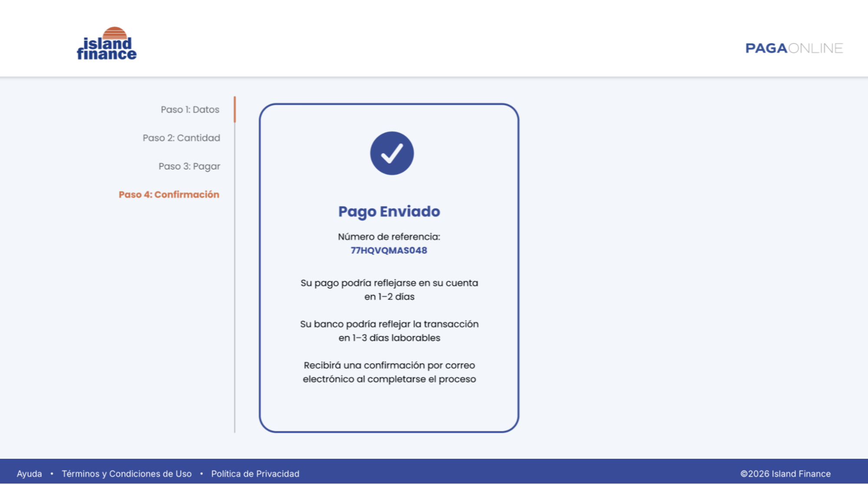Click the reference number 77HQVQMAS048
868x484 pixels.
[x=389, y=250]
